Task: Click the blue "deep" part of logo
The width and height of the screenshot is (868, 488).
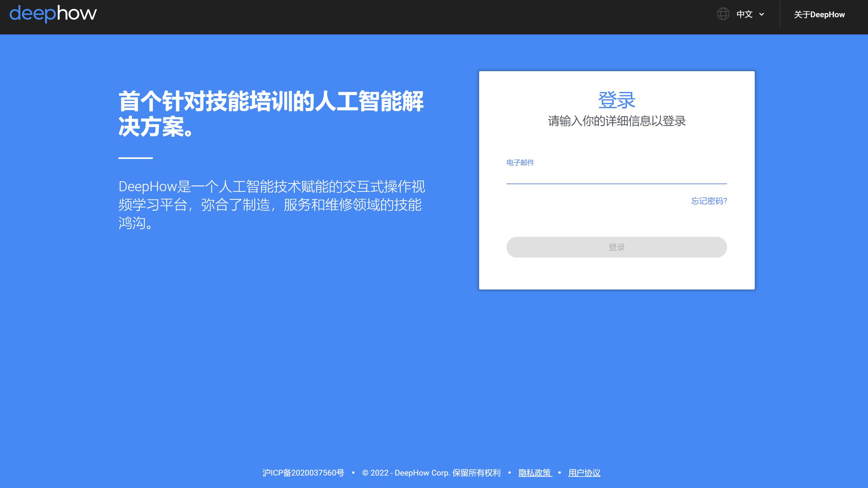Action: point(32,14)
